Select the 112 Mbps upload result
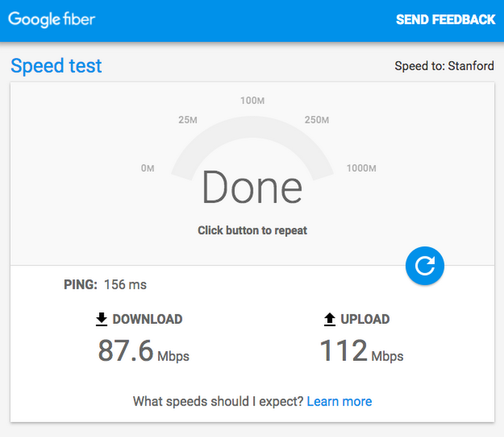This screenshot has width=504, height=437. [361, 351]
